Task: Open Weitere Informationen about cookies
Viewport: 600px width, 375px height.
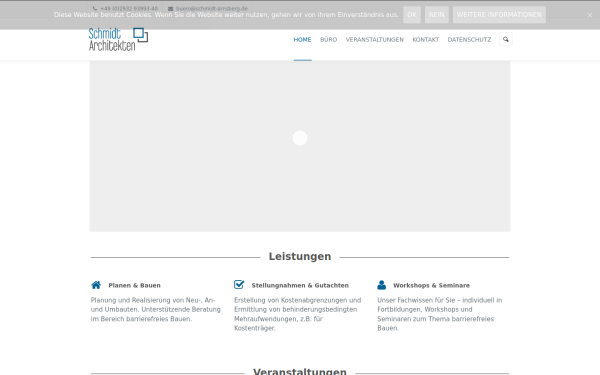Action: (x=499, y=15)
